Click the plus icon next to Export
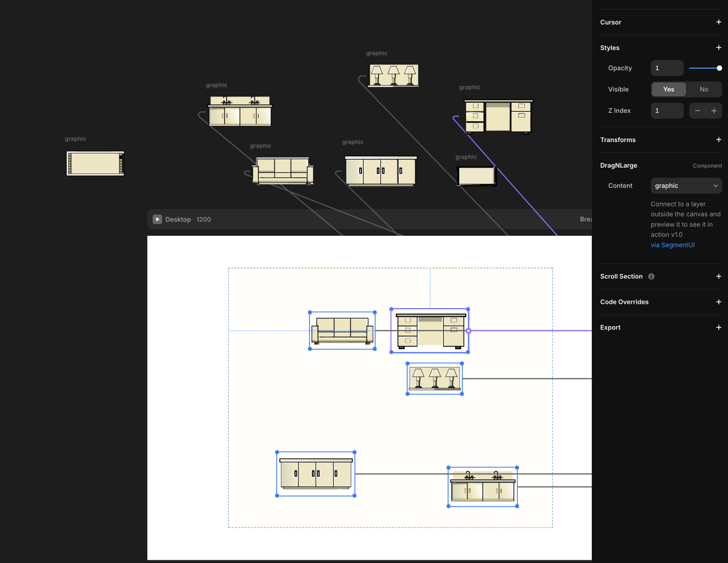The width and height of the screenshot is (728, 563). click(x=718, y=328)
